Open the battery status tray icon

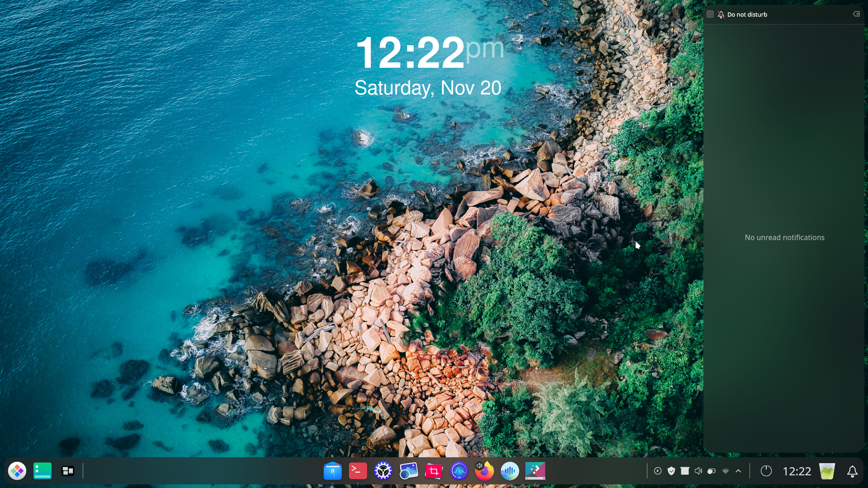tap(712, 471)
